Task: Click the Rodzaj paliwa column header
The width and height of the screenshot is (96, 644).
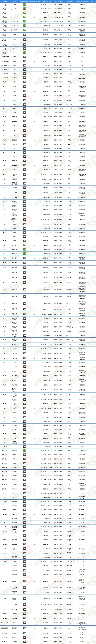Action: [24, 1]
